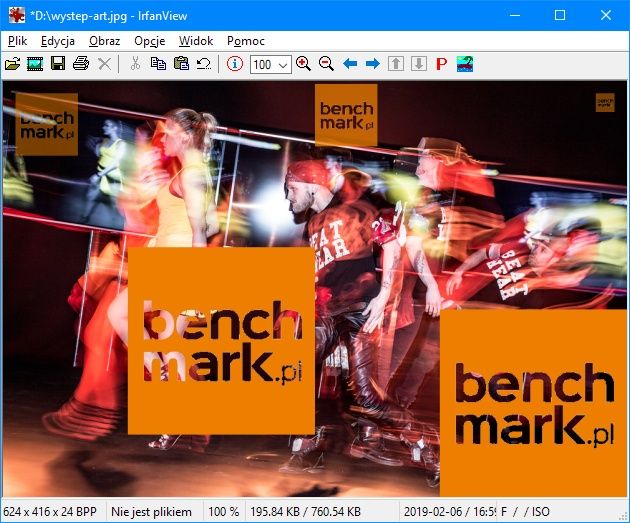Screen dimensions: 630x523
Task: Go to next image blue right arrow
Action: coord(372,63)
